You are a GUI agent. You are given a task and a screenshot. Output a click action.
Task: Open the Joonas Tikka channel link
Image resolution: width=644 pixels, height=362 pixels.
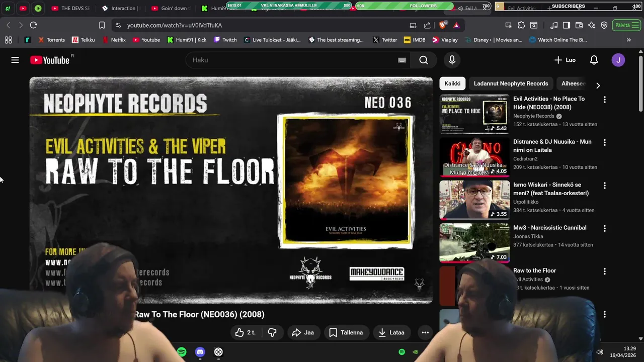(x=528, y=236)
